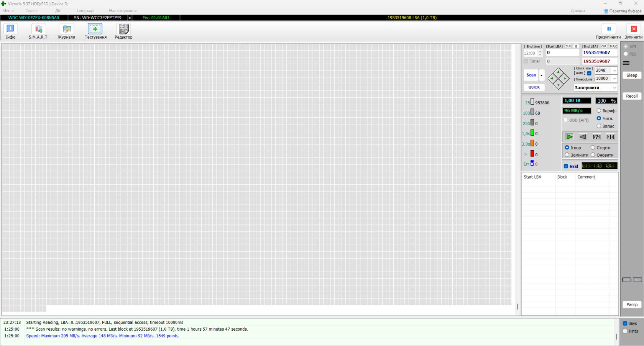Open the Scan button dropdown arrow
This screenshot has height=346, width=644.
tap(542, 75)
